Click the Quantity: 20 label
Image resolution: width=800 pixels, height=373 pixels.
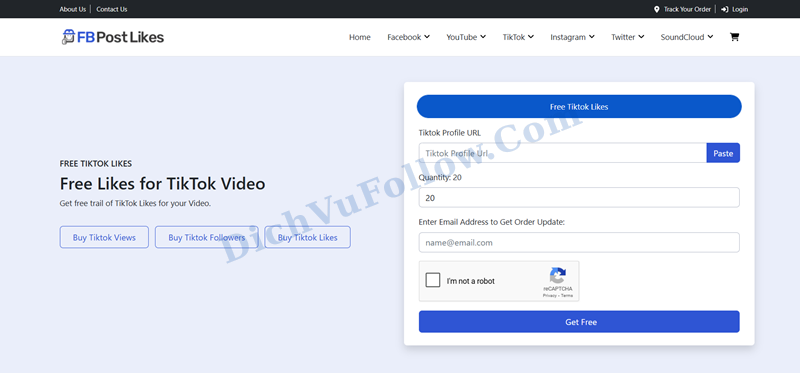pyautogui.click(x=440, y=178)
